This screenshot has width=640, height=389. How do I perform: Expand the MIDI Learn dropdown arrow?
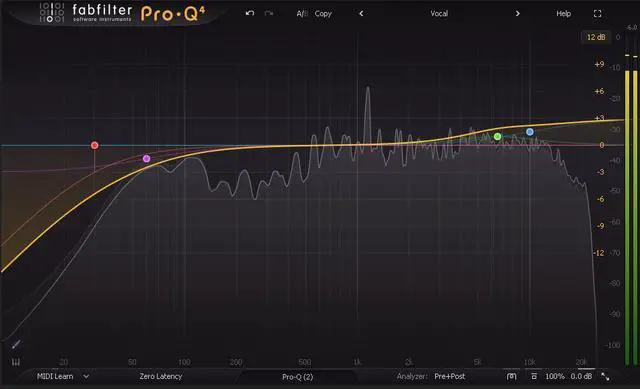[x=86, y=376]
